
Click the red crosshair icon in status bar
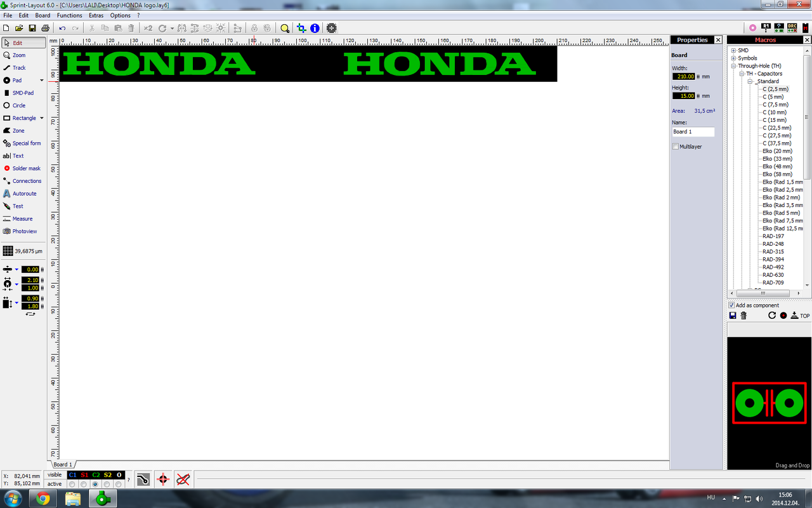163,479
